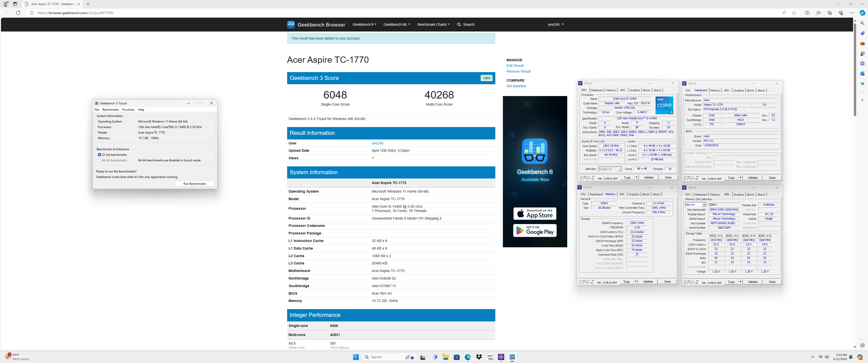Image resolution: width=868 pixels, height=363 pixels.
Task: Open Edge split screen icon
Action: click(807, 13)
